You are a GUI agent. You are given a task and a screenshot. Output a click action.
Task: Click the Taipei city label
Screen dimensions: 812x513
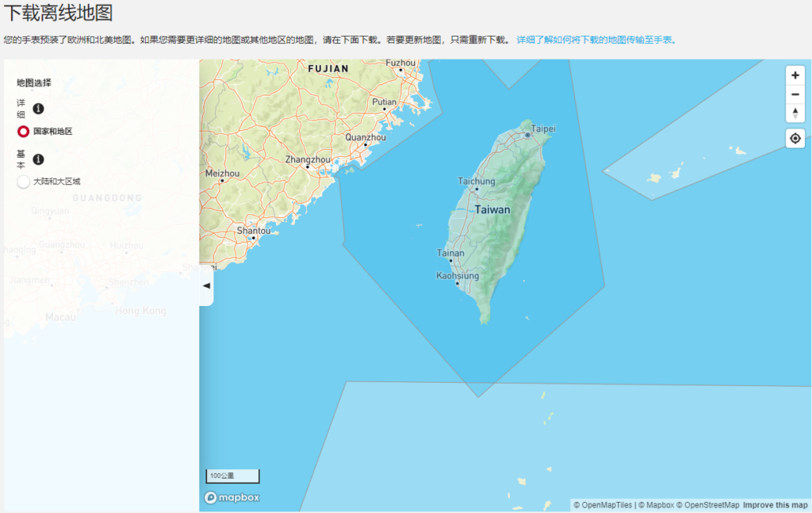pyautogui.click(x=543, y=129)
